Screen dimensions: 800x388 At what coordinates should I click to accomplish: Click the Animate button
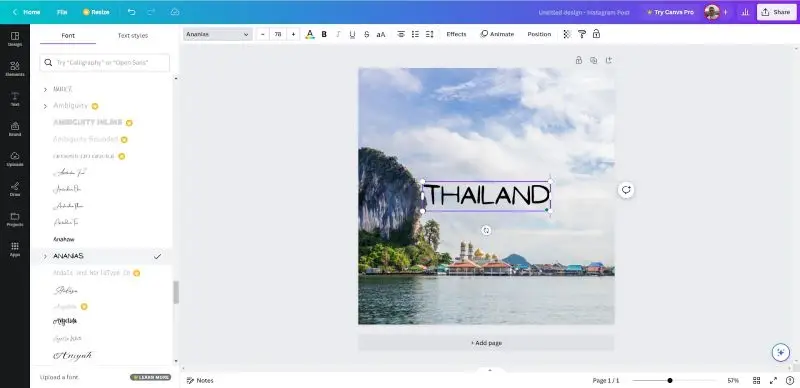pos(497,34)
